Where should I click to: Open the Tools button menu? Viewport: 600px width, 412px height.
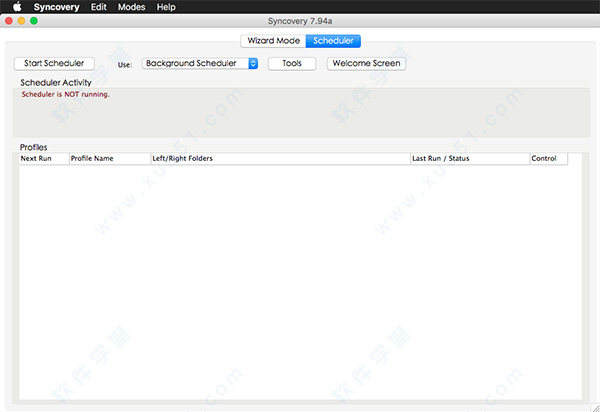coord(292,64)
